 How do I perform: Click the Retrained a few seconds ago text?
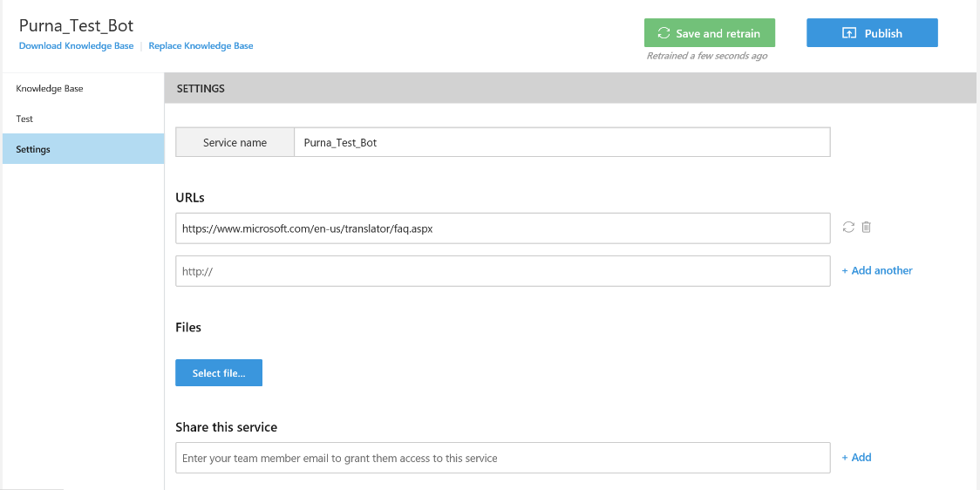pos(706,56)
